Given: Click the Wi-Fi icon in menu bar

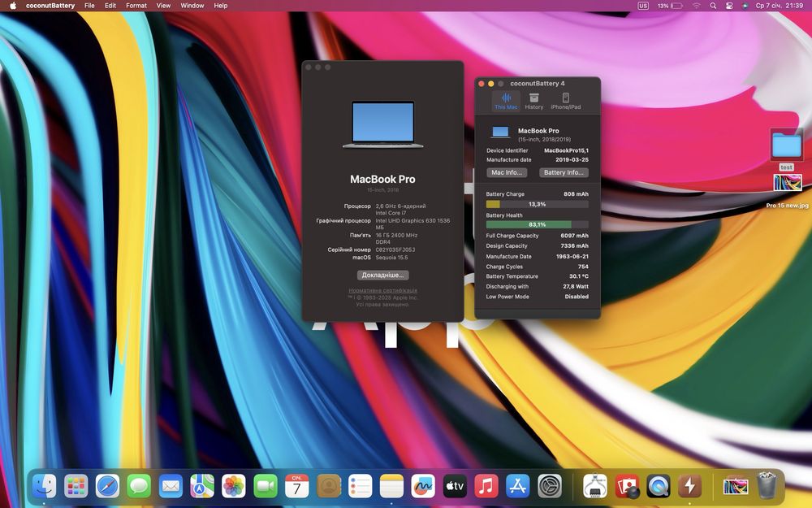Looking at the screenshot, I should tap(697, 6).
